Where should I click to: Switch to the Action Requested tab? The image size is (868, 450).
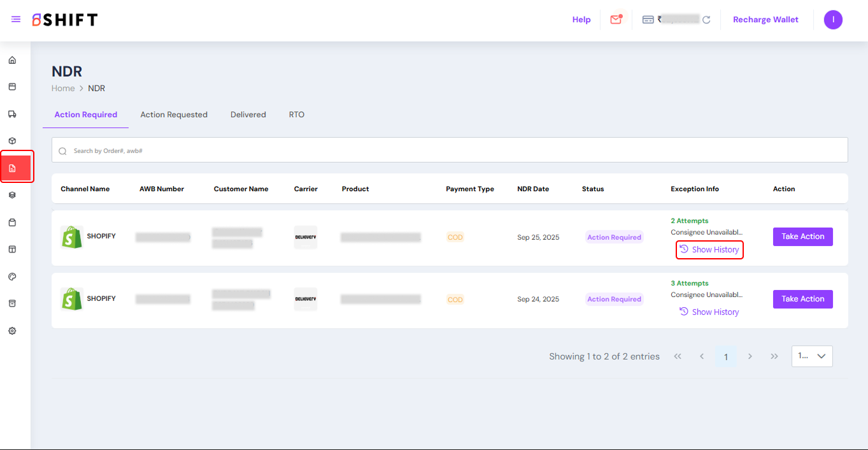(x=174, y=115)
